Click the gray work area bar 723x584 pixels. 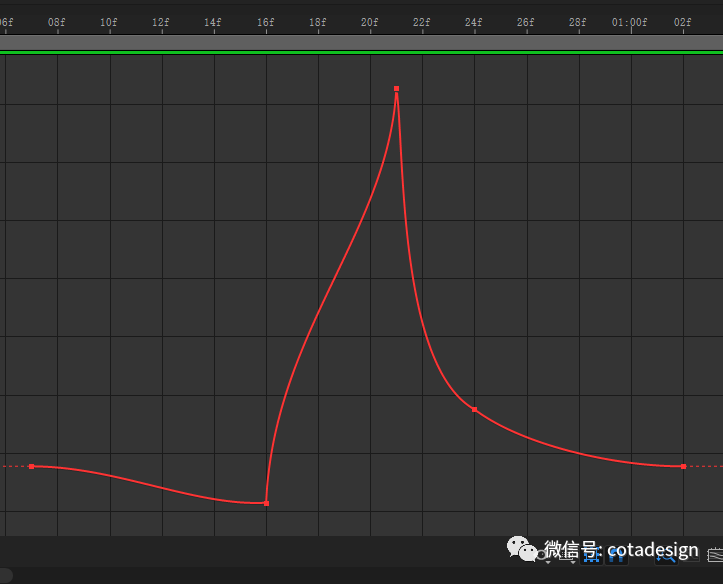362,42
